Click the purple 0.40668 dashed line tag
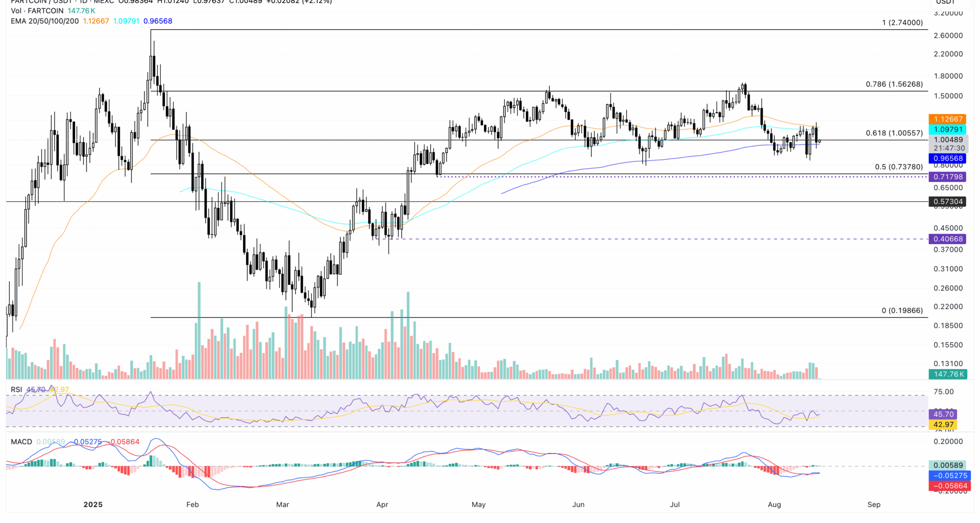980x523 pixels. 947,239
